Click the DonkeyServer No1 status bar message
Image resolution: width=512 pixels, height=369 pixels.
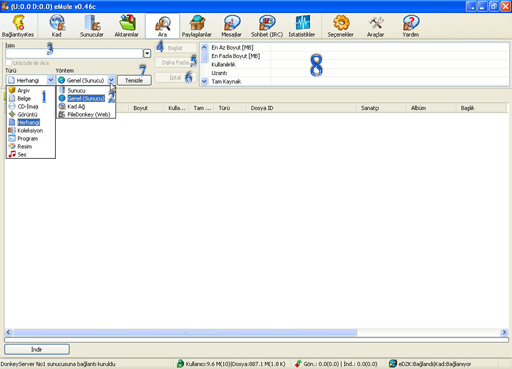58,364
